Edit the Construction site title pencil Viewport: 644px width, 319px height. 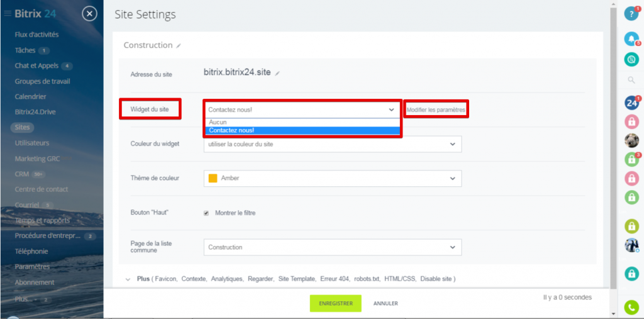pyautogui.click(x=178, y=46)
